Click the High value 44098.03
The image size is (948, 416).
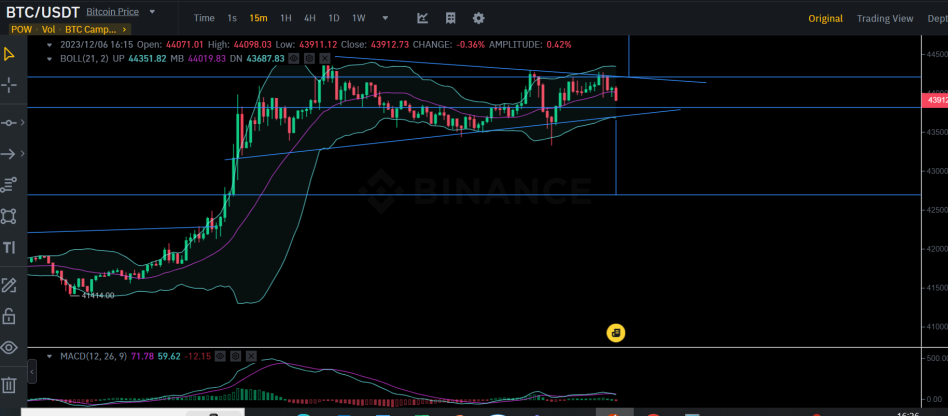(x=252, y=44)
